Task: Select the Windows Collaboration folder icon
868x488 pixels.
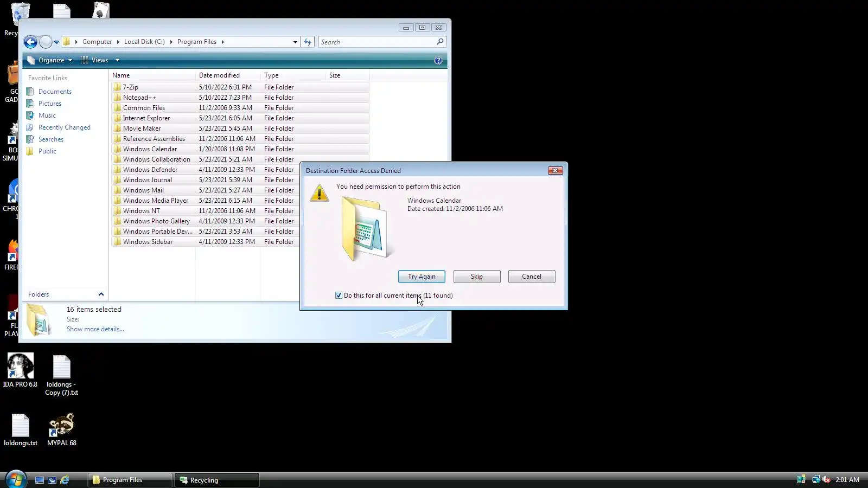Action: pyautogui.click(x=117, y=159)
